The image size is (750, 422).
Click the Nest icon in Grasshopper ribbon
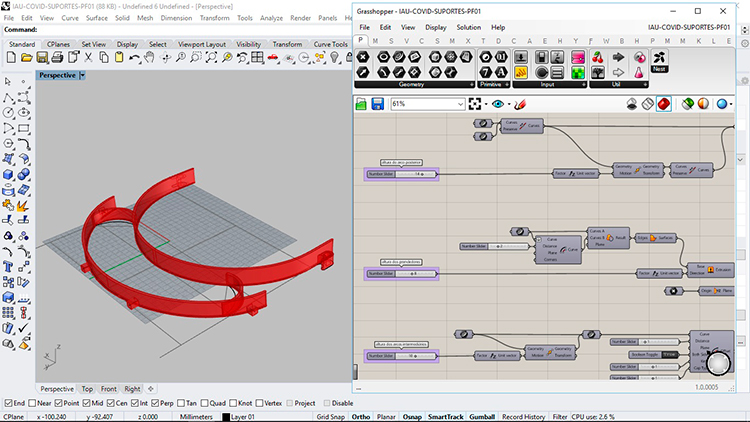tap(659, 61)
